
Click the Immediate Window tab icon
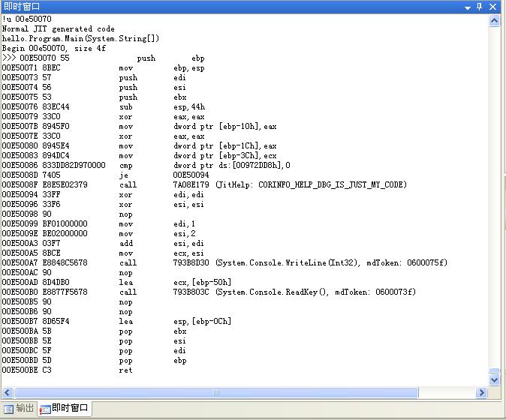[x=45, y=409]
